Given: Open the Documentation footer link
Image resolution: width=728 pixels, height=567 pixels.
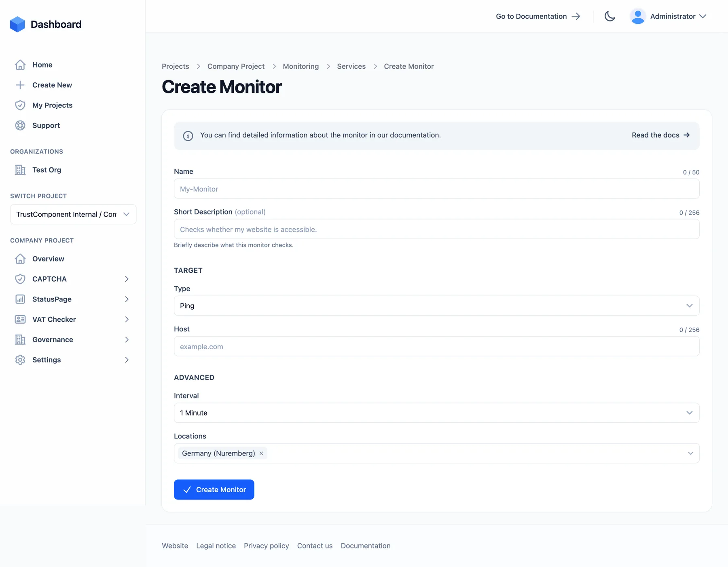Looking at the screenshot, I should point(366,546).
